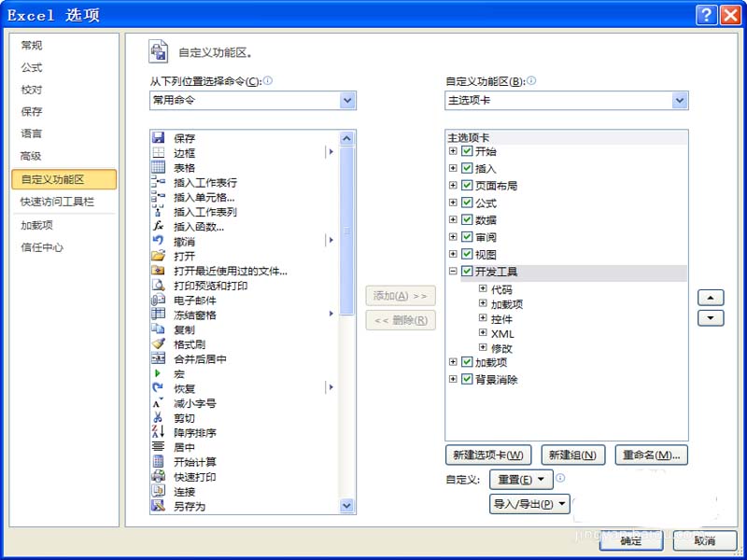Uncheck the 公式 tab checkbox in tree
The height and width of the screenshot is (560, 747).
point(467,203)
